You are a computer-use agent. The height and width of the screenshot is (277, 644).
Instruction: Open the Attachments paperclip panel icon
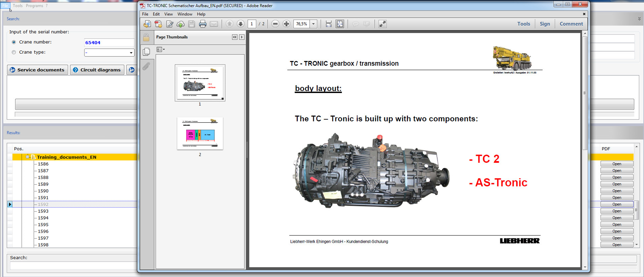click(x=146, y=66)
